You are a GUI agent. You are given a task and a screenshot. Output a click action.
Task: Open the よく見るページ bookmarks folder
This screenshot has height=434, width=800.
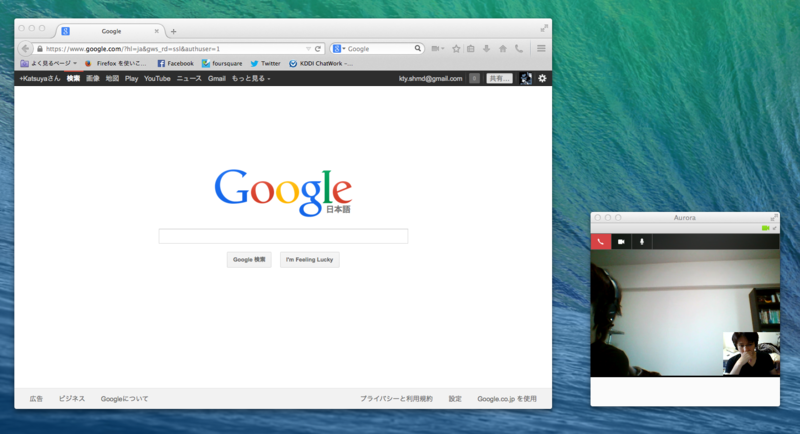48,63
